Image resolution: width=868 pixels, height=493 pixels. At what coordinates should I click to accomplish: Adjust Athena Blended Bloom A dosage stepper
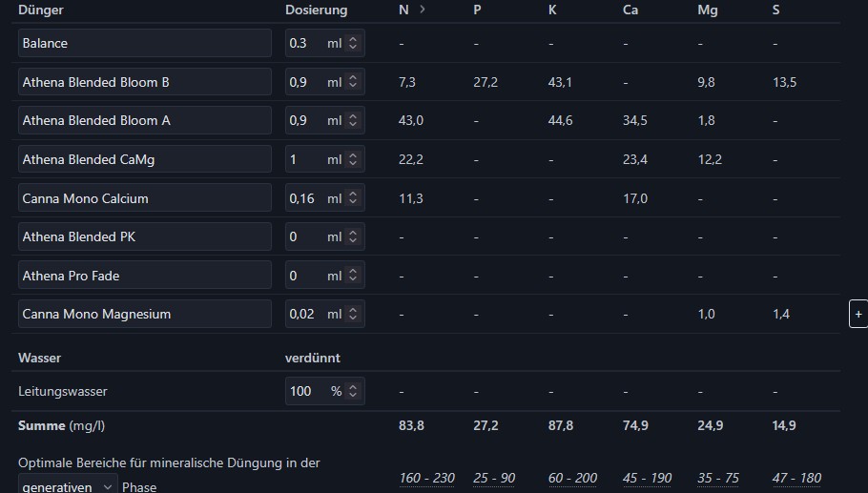tap(353, 121)
